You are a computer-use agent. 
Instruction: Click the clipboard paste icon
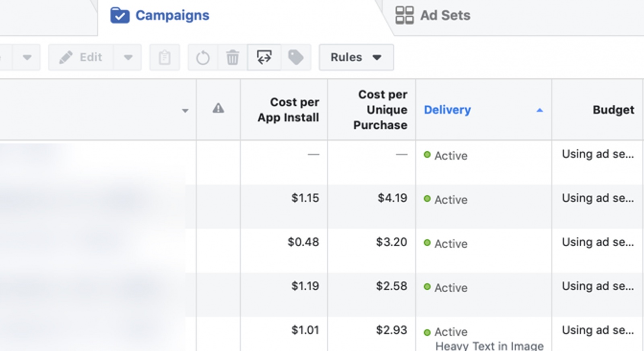point(164,58)
